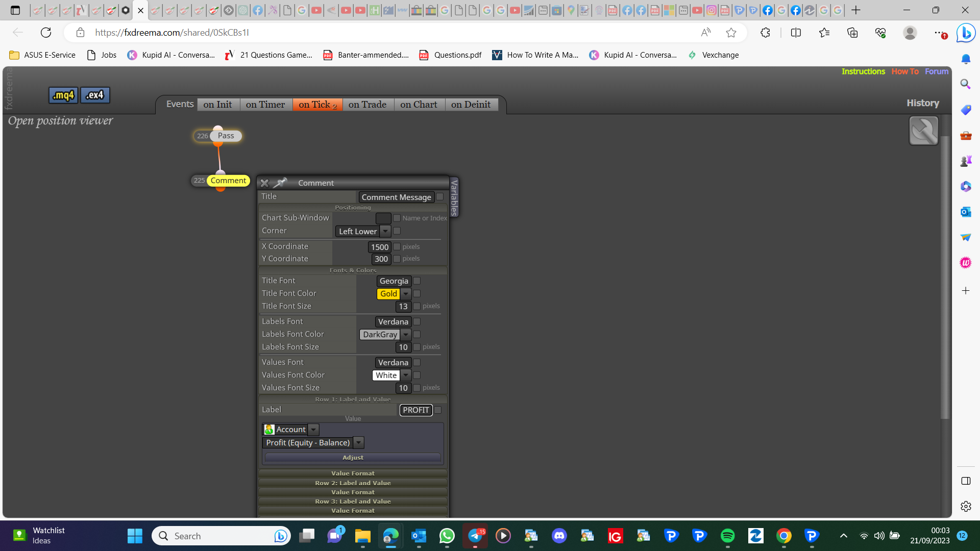Add a sidebar app with plus icon
Viewport: 980px width, 551px height.
click(x=965, y=291)
